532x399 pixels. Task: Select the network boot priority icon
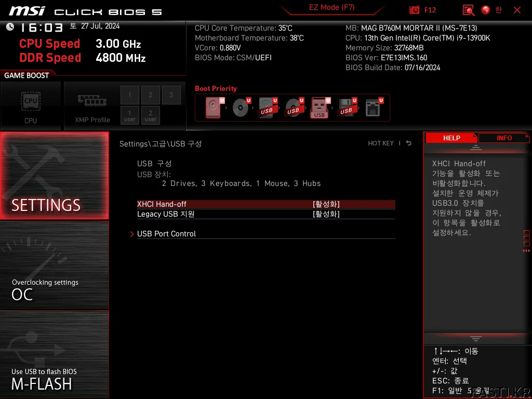374,107
